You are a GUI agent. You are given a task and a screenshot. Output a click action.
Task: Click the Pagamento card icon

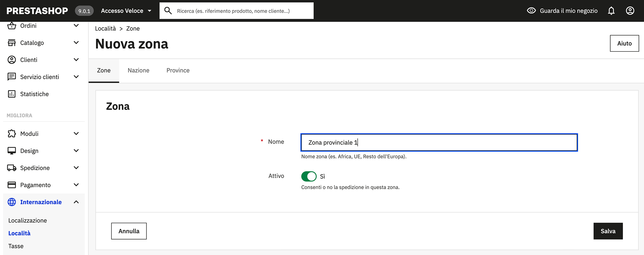click(x=12, y=185)
